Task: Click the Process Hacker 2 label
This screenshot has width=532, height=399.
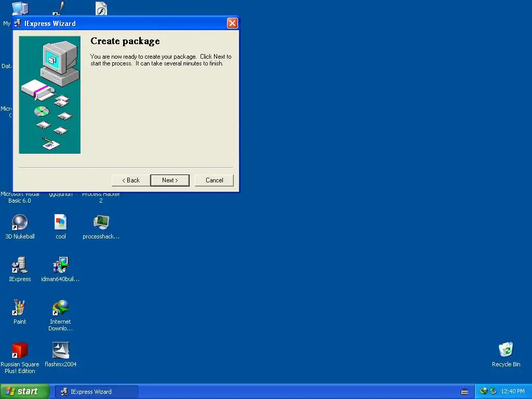Action: [101, 197]
